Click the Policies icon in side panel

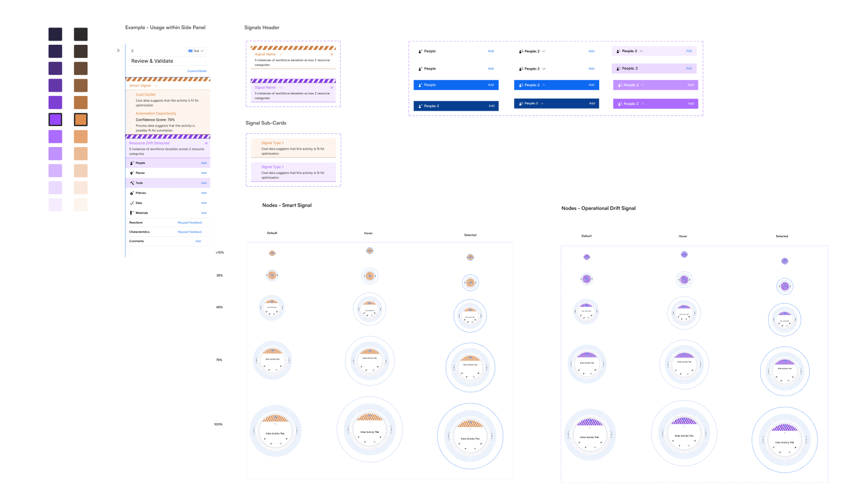click(x=132, y=193)
